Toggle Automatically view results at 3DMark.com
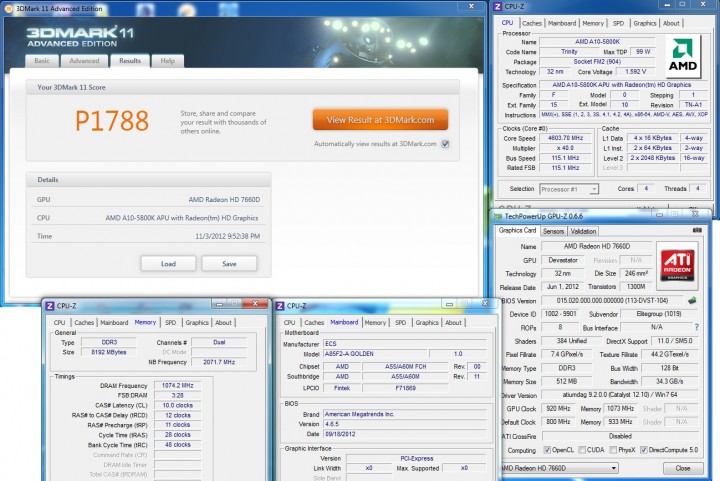The height and width of the screenshot is (481, 720). (x=445, y=144)
